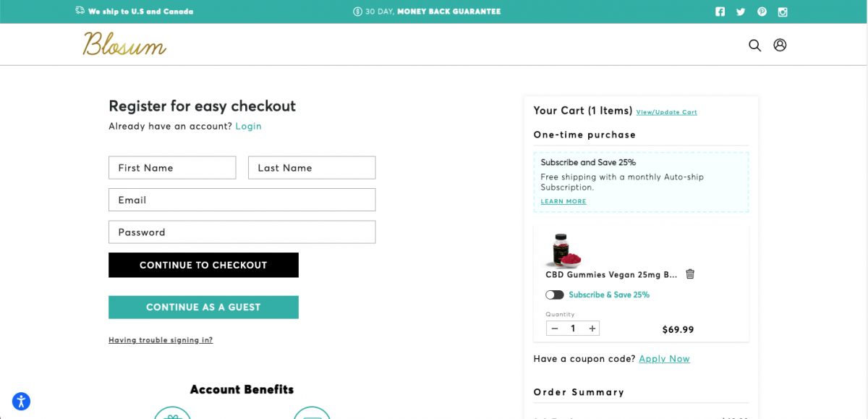
Task: Open the site search
Action: coord(754,45)
